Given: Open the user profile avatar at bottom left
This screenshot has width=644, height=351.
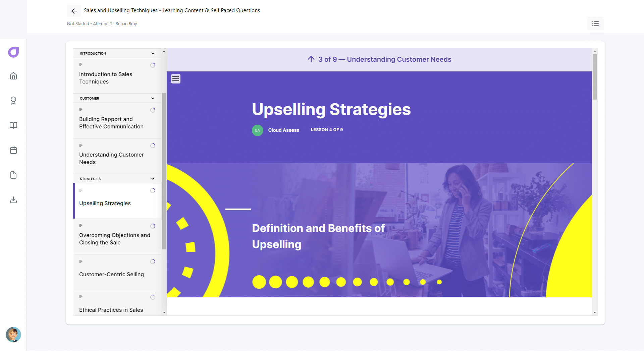Looking at the screenshot, I should point(13,335).
